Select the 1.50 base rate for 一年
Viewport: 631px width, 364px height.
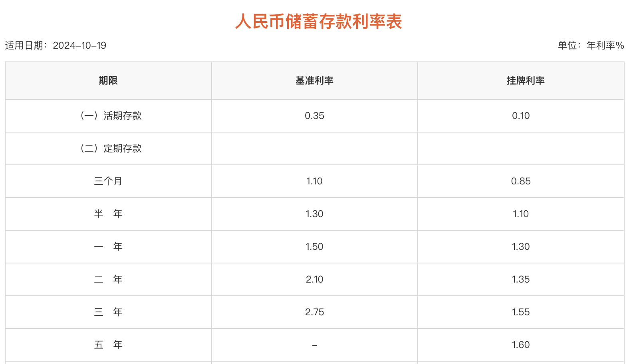point(314,247)
